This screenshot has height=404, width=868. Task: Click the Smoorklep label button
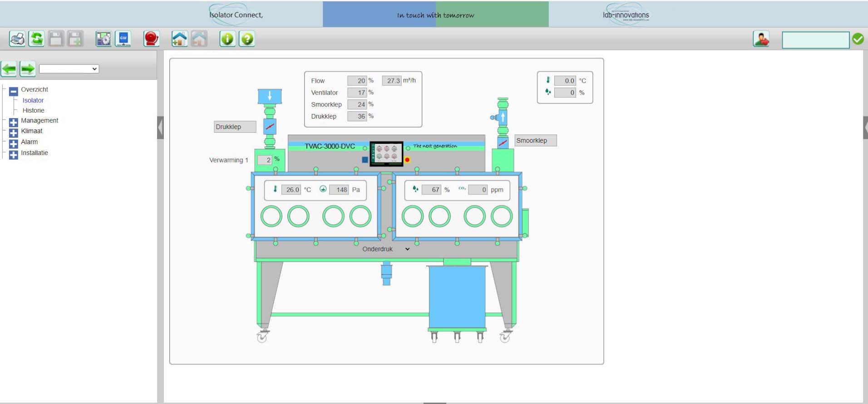535,140
